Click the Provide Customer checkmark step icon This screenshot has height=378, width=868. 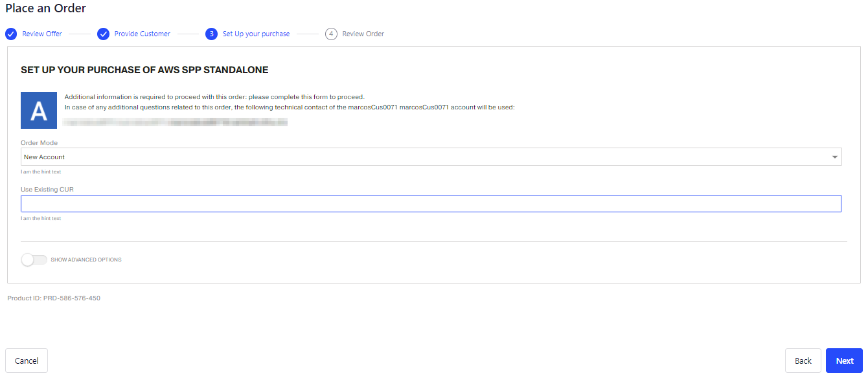click(103, 34)
